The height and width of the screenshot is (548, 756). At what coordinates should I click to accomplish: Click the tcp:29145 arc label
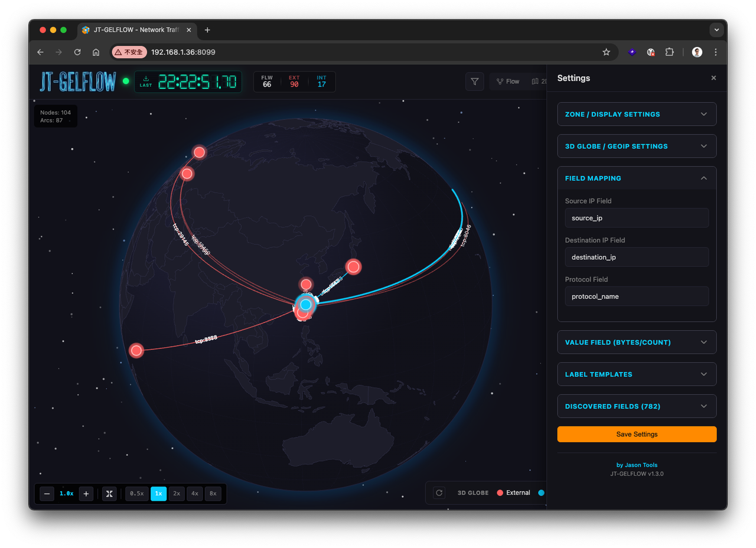click(180, 234)
